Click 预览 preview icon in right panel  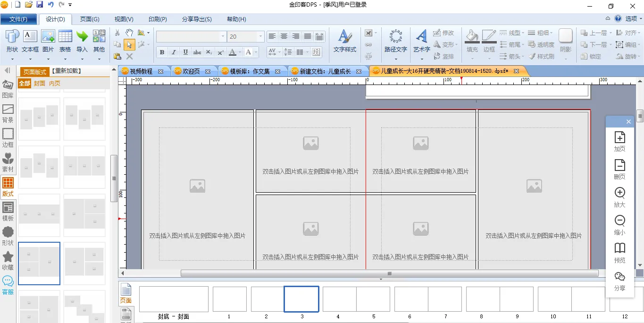[x=619, y=253]
